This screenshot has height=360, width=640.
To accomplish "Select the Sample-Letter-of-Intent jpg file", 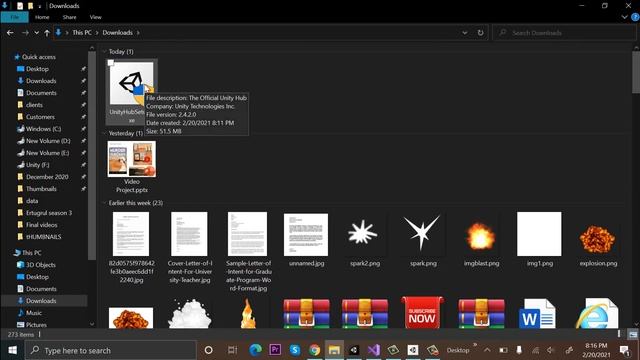I will tap(248, 251).
